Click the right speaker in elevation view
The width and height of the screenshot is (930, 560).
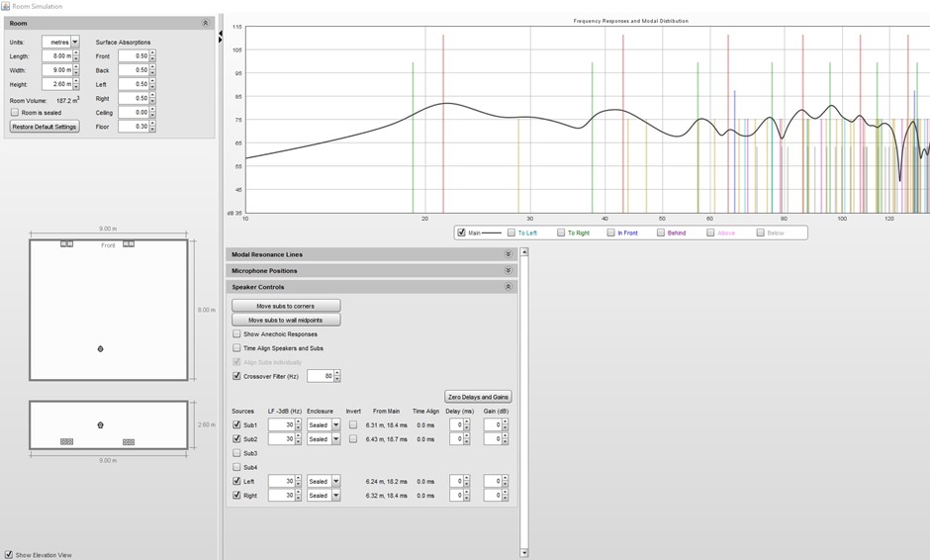(129, 441)
